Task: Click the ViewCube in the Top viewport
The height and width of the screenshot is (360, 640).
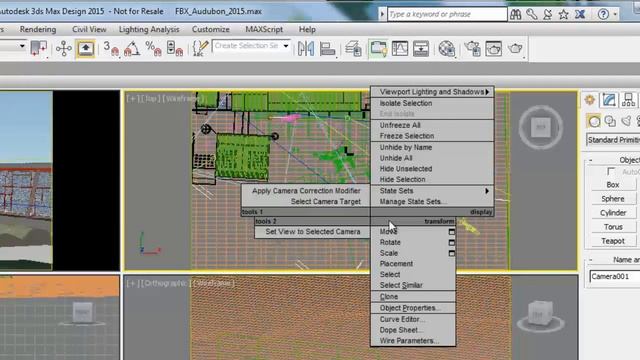Action: coord(540,127)
